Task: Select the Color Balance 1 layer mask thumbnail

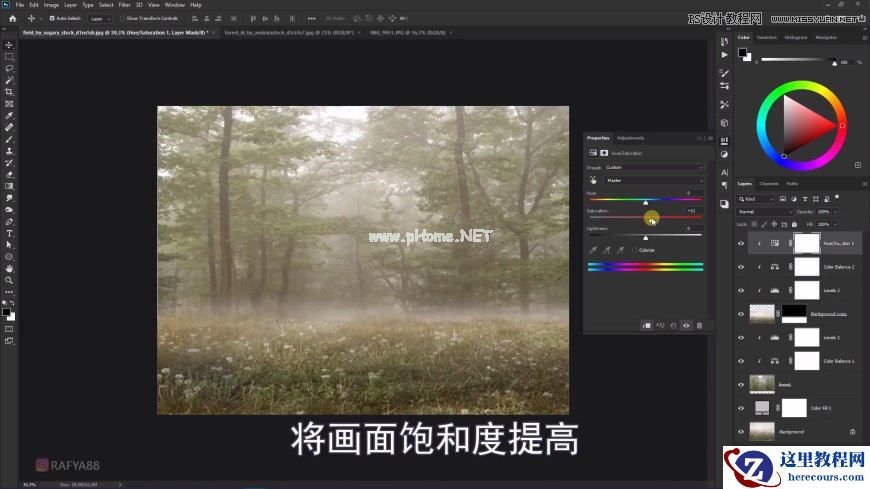Action: 807,361
